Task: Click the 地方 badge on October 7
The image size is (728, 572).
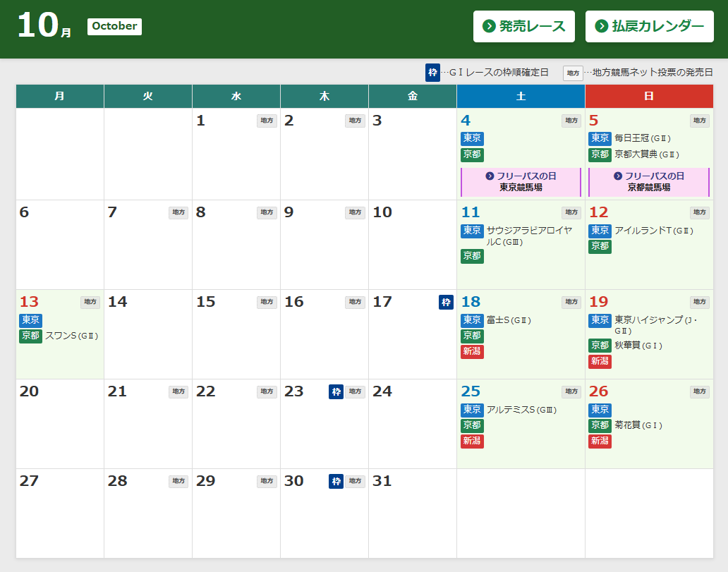Action: [178, 212]
